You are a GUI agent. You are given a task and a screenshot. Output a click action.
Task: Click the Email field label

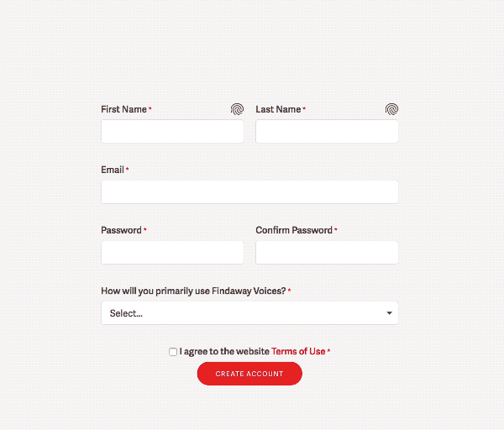coord(113,170)
